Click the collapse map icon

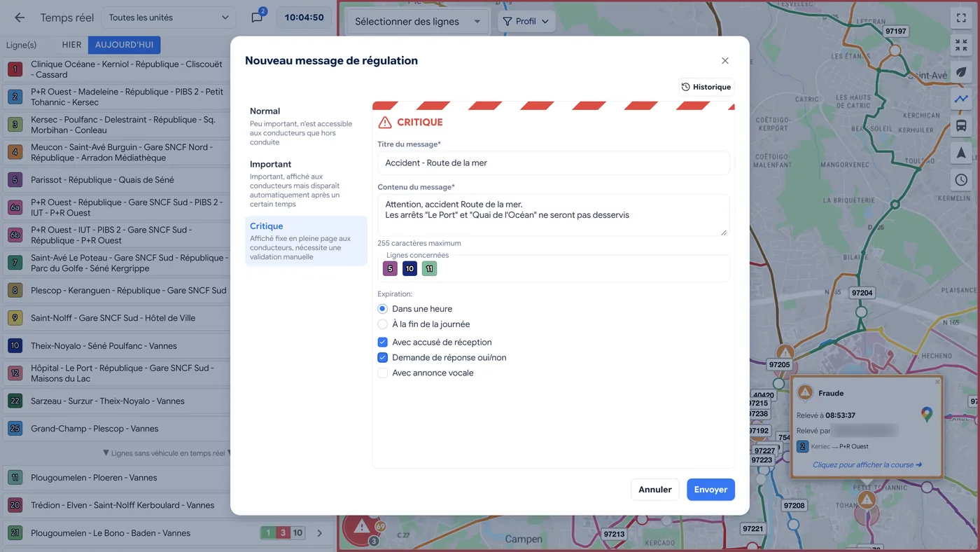tap(961, 45)
